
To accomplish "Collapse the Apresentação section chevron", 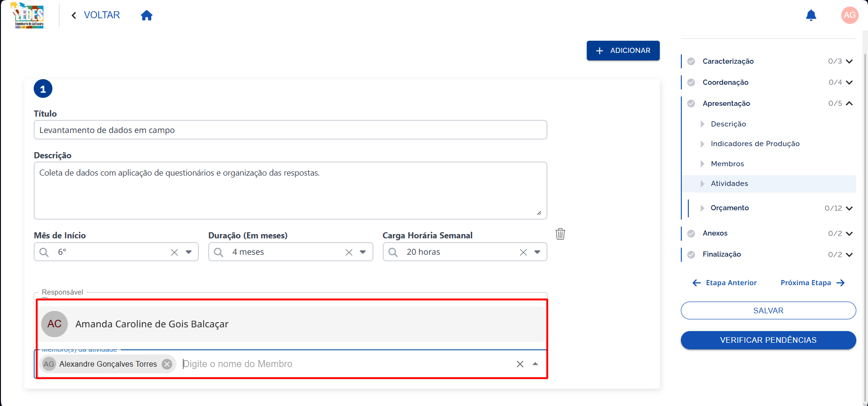I will 849,103.
